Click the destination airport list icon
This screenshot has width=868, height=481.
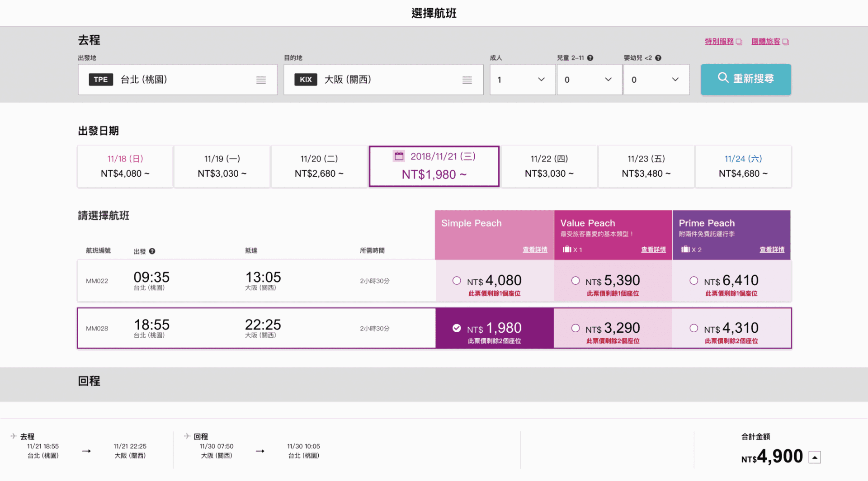click(467, 80)
